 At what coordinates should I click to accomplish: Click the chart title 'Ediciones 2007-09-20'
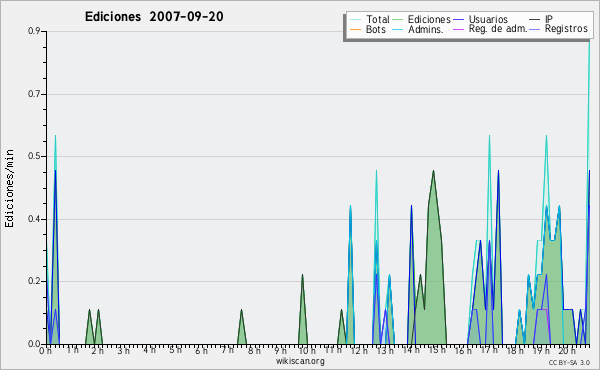[x=154, y=17]
